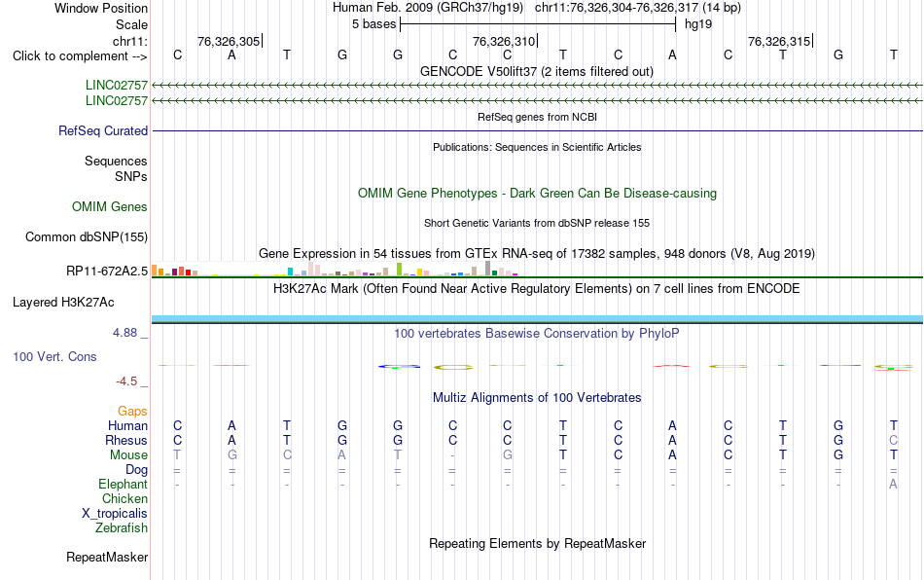Click the hg19 label beside the scale bar
The height and width of the screenshot is (580, 924).
698,24
